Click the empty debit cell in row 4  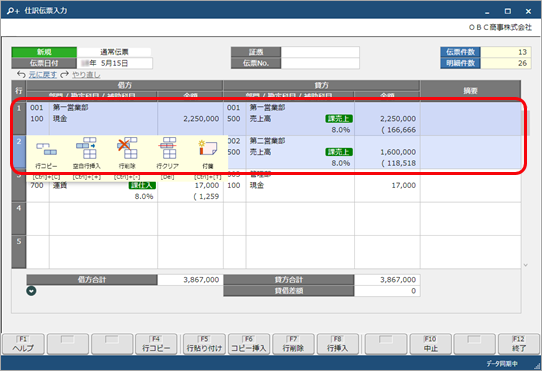124,219
